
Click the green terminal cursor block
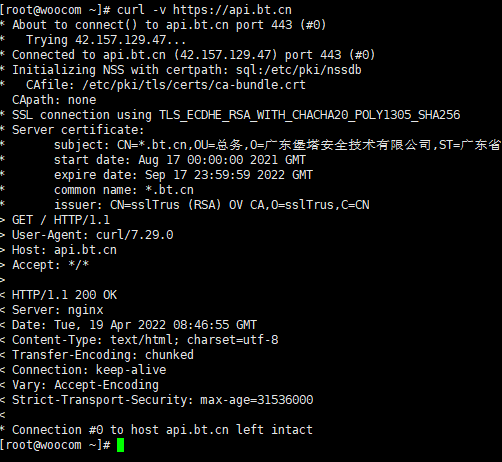(120, 445)
